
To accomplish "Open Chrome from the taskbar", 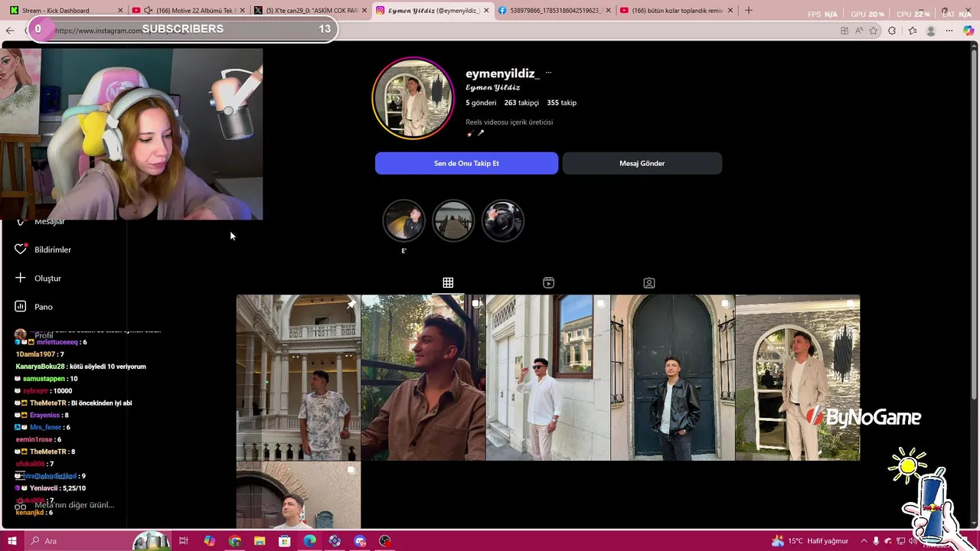I will coord(234,541).
